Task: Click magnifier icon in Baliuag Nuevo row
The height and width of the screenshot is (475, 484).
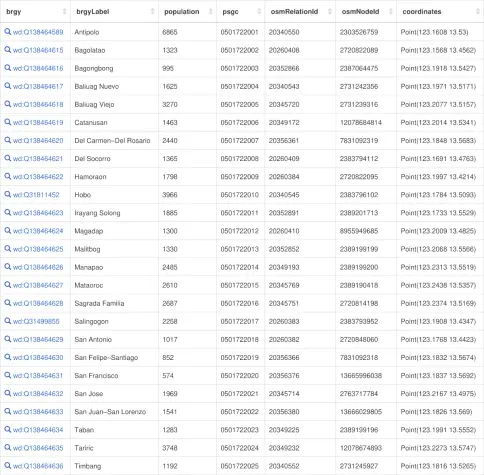Action: (x=7, y=86)
